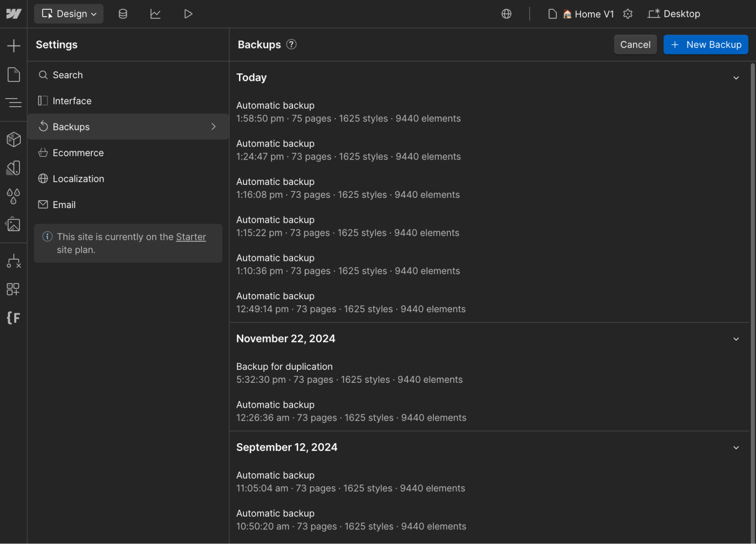Open the Apps panel
Viewport: 756px width, 544px height.
[13, 289]
